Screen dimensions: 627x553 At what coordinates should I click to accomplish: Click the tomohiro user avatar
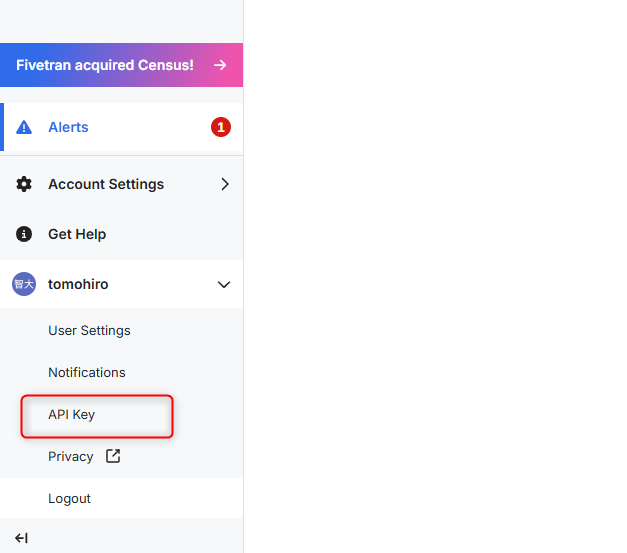(x=23, y=284)
